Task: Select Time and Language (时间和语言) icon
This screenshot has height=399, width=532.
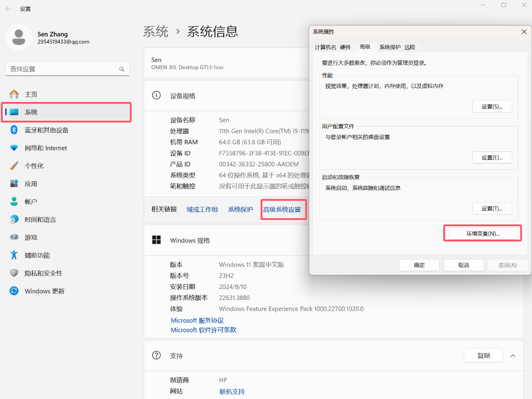Action: 14,220
